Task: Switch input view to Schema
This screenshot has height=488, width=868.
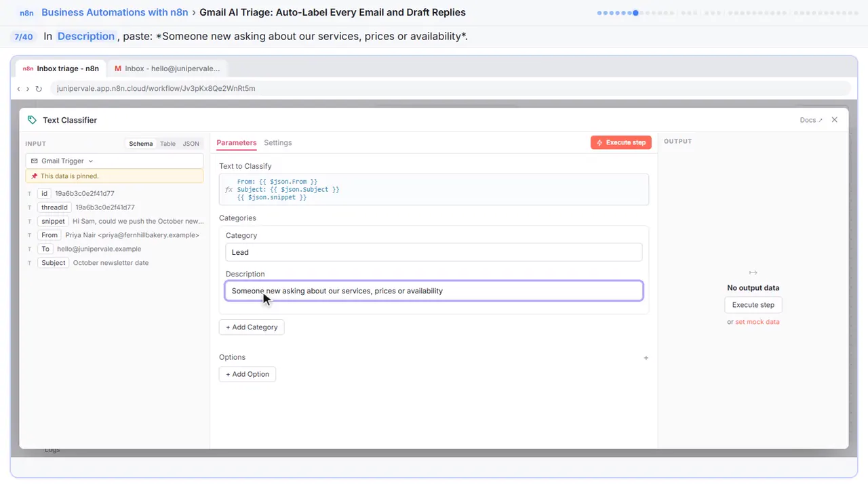Action: (x=141, y=144)
